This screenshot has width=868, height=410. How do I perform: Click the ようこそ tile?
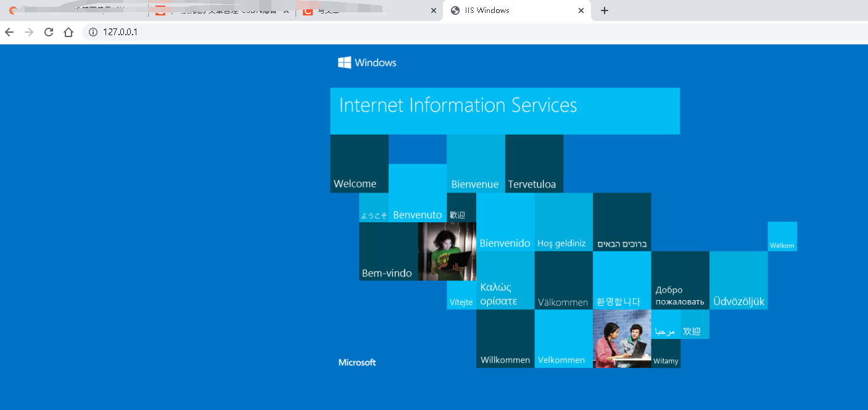(374, 207)
